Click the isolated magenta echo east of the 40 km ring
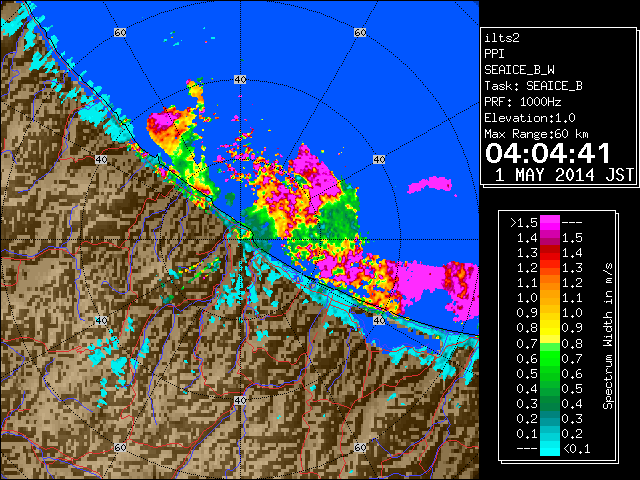The image size is (640, 480). click(430, 184)
